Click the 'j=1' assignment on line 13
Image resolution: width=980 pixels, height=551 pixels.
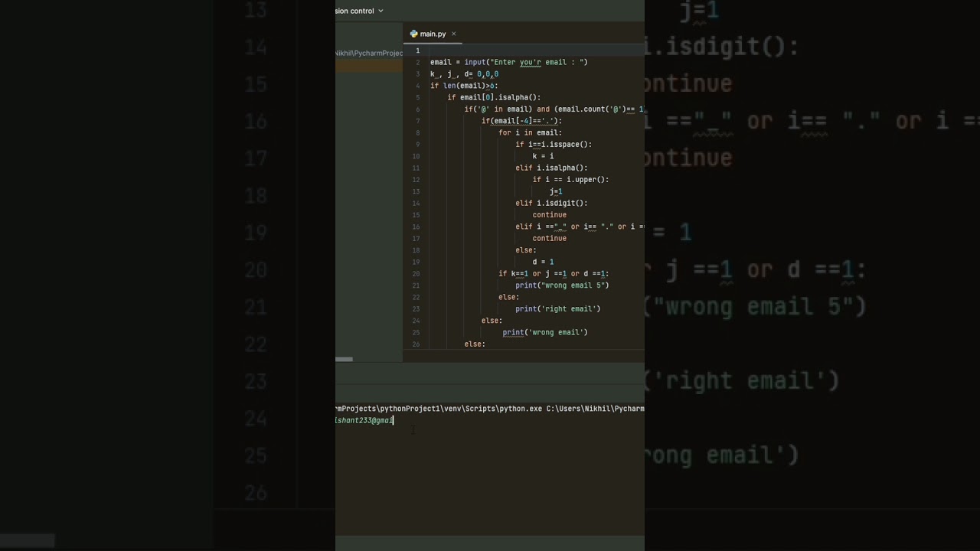[x=556, y=191]
